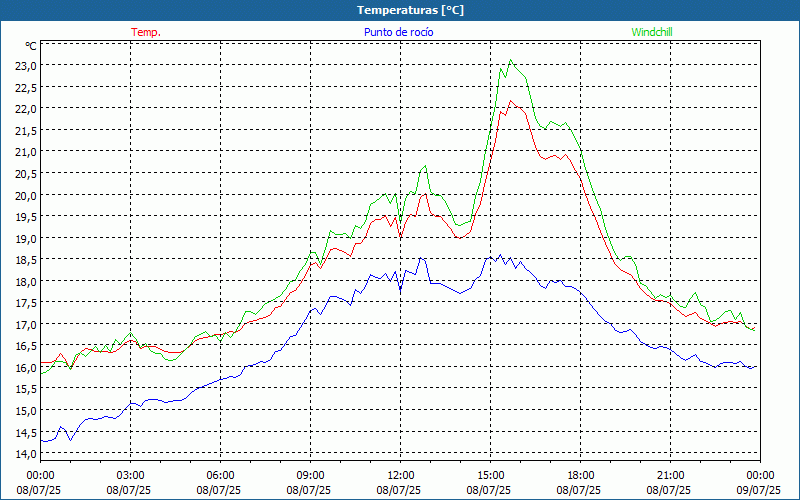Click the 14,0 y-axis label
The height and width of the screenshot is (500, 800).
tap(25, 454)
